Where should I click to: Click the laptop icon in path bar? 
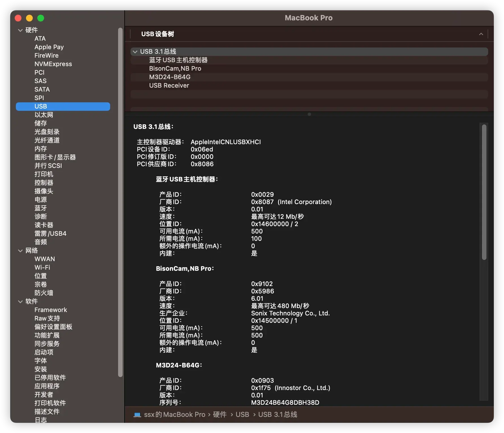[x=137, y=415]
